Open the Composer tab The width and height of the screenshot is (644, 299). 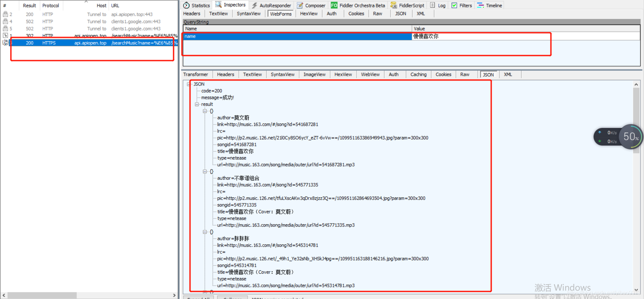coord(311,5)
